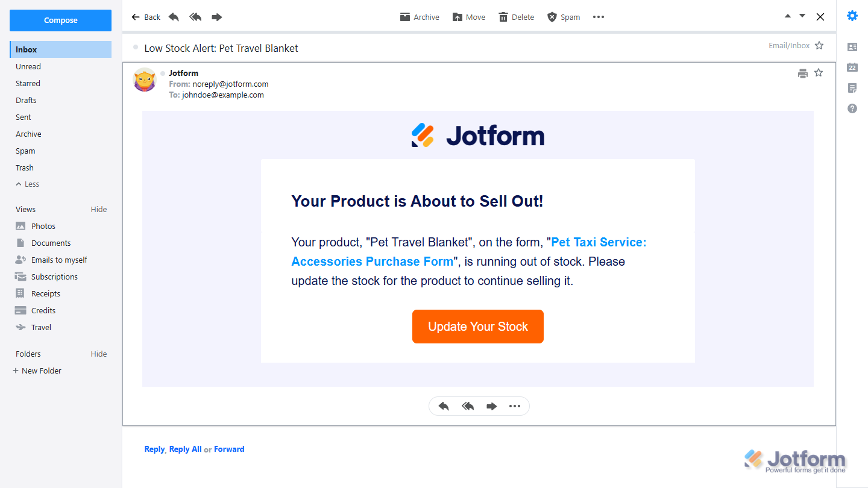
Task: Click the forward arrow icon in top toolbar
Action: [x=217, y=17]
